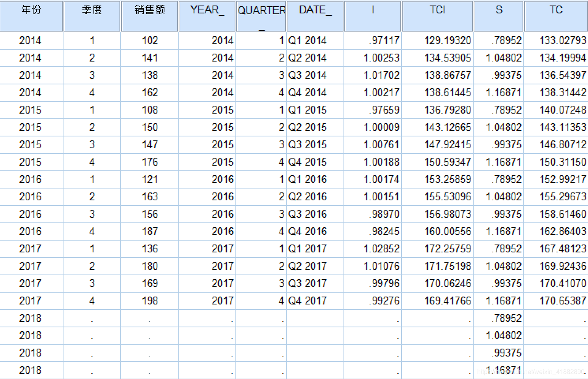Click I value 1.01702
Viewport: 588px width, 379px height.
click(373, 75)
